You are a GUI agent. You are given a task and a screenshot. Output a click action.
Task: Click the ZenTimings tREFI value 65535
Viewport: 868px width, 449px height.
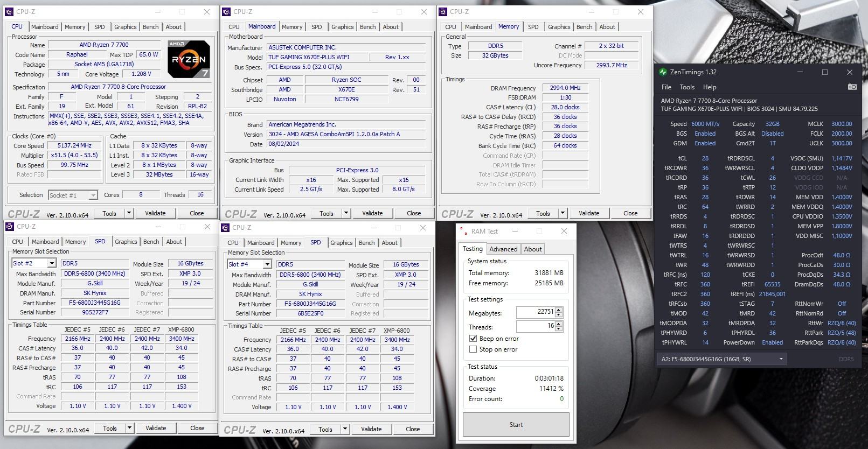pyautogui.click(x=772, y=284)
